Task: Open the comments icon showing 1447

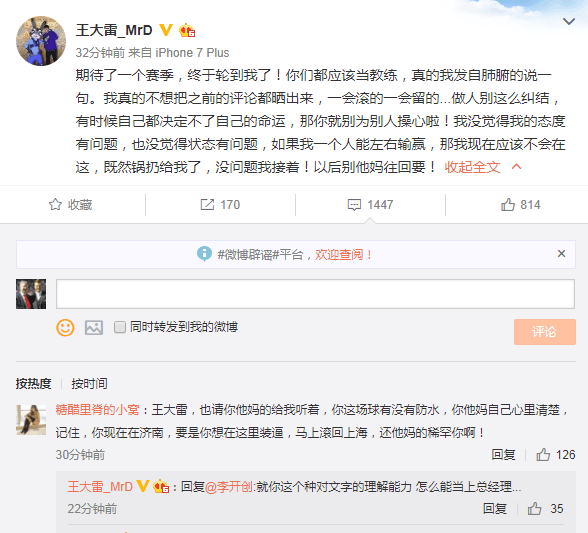Action: 354,205
